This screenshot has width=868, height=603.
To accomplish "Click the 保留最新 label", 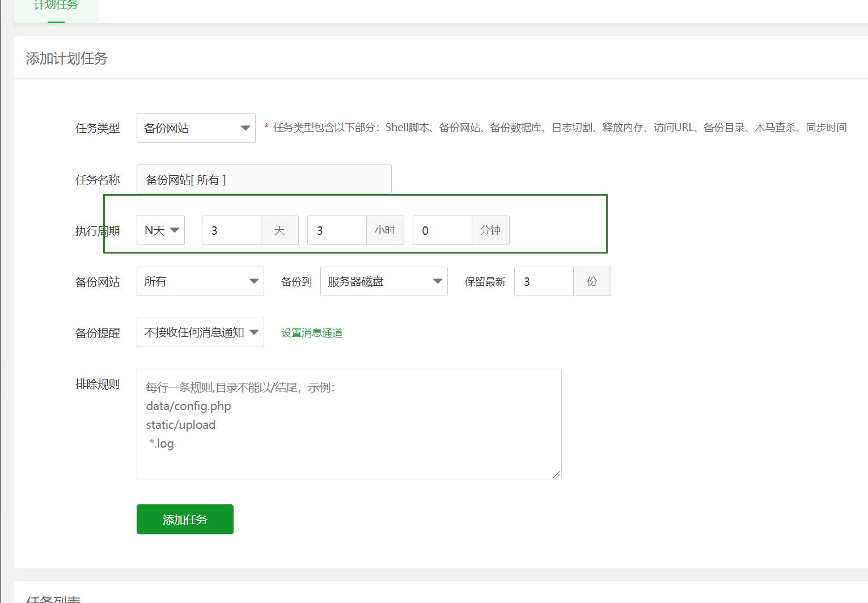I will pyautogui.click(x=485, y=282).
